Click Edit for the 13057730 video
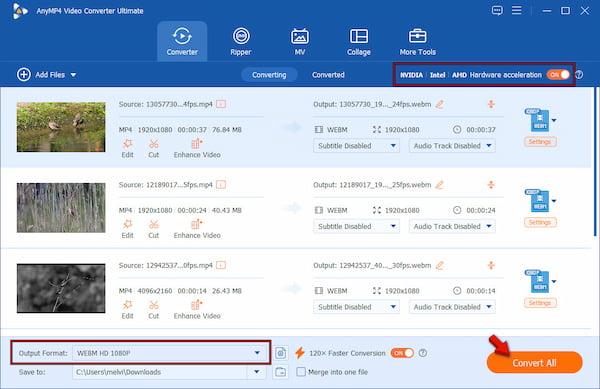The height and width of the screenshot is (389, 600). (127, 148)
